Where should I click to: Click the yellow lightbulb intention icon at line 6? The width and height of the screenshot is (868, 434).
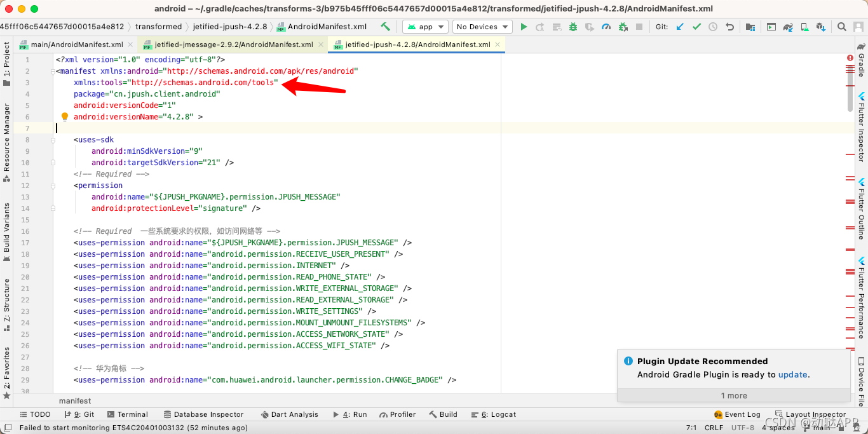coord(64,116)
